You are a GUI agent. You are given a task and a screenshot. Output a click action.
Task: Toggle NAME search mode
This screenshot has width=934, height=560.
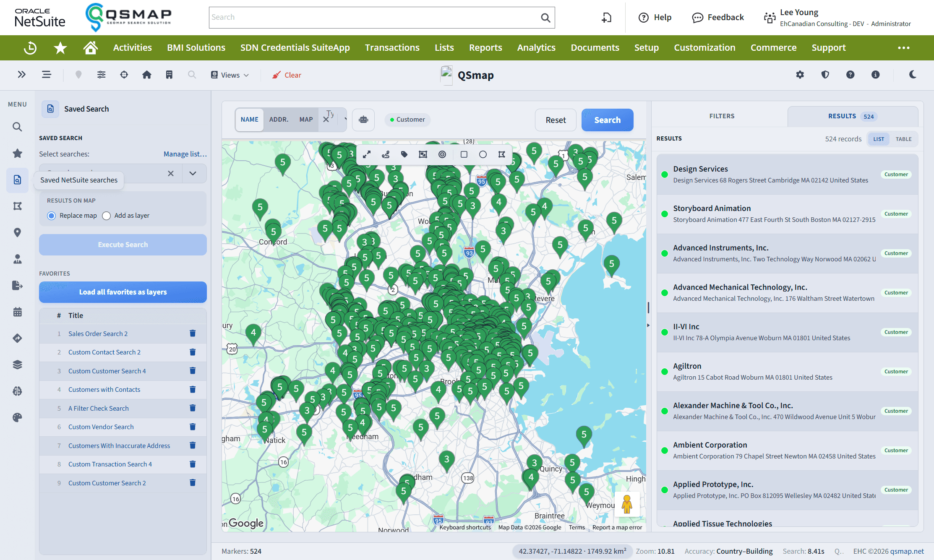click(x=250, y=120)
